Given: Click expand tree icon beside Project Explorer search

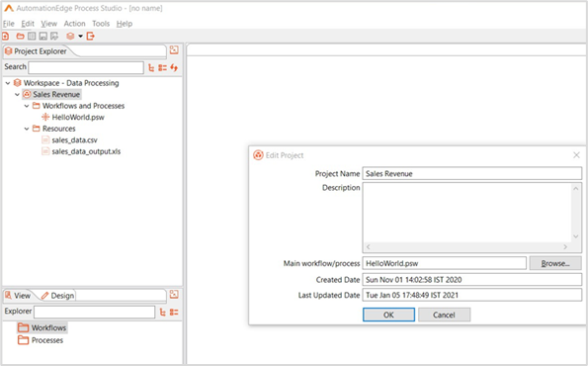Looking at the screenshot, I should click(x=151, y=67).
